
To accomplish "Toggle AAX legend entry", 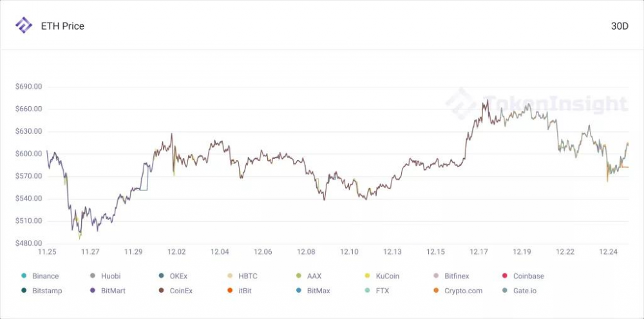I will click(x=299, y=276).
